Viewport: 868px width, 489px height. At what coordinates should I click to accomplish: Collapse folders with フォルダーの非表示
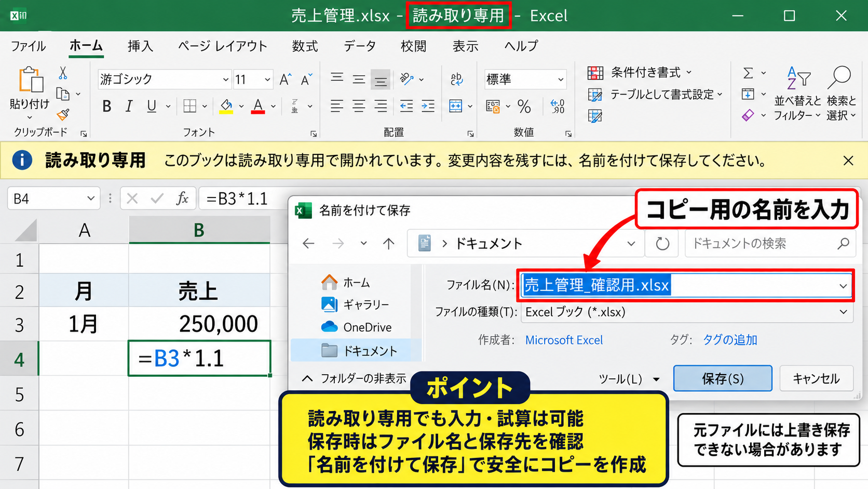pyautogui.click(x=355, y=378)
